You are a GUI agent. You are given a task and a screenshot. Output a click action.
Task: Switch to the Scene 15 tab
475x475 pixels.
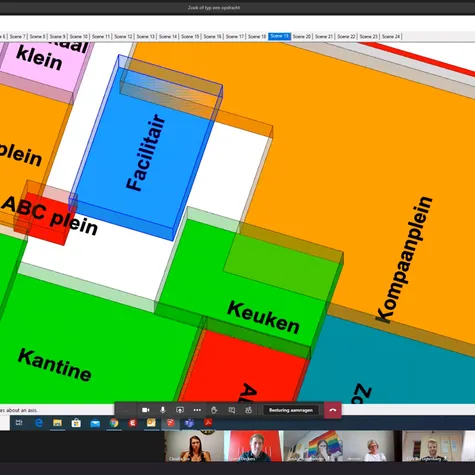tap(190, 36)
